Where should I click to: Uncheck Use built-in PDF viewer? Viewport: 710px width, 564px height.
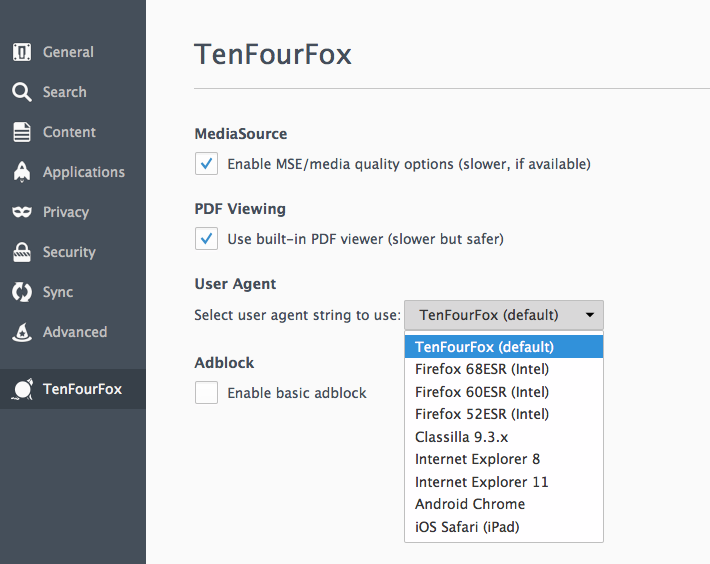click(x=206, y=239)
